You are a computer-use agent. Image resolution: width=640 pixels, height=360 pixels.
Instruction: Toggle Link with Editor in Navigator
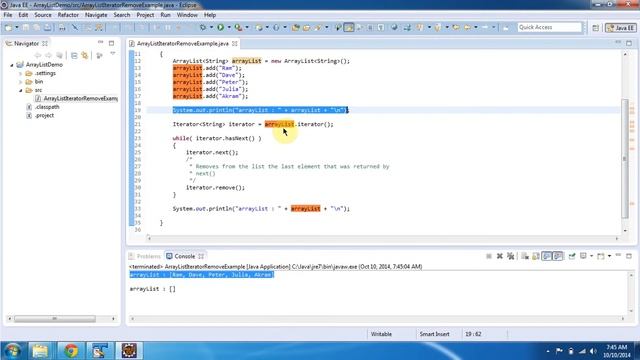click(85, 56)
